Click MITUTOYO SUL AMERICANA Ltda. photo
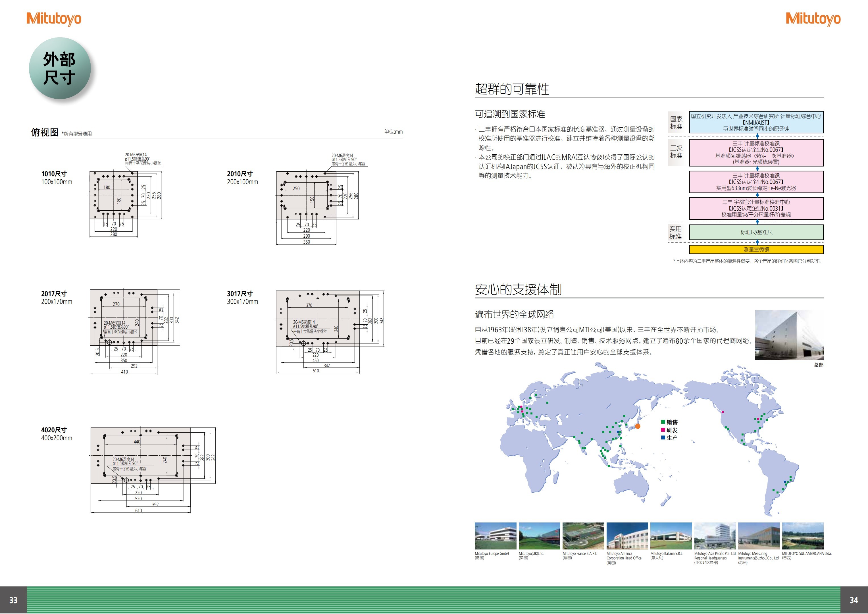 tap(803, 536)
